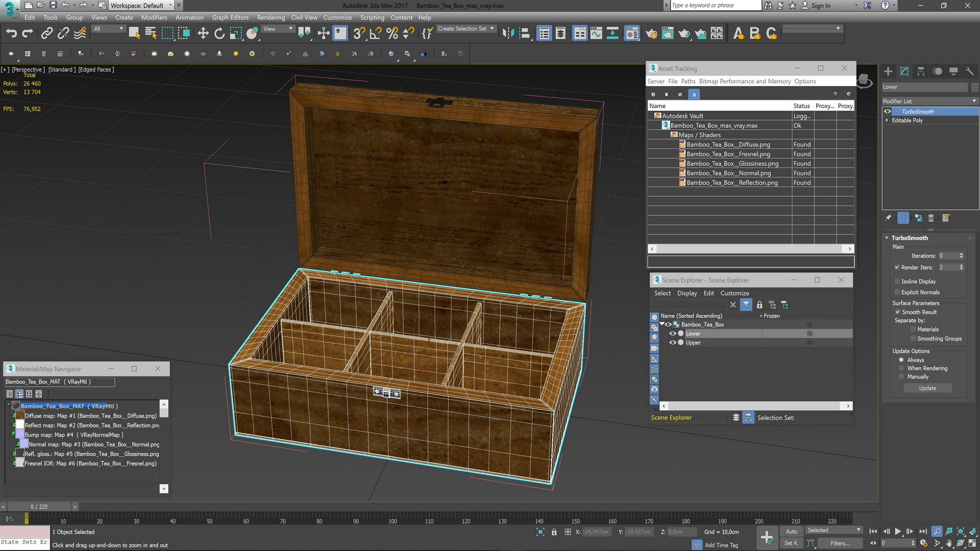
Task: Open the Graph Editors menu
Action: point(230,17)
